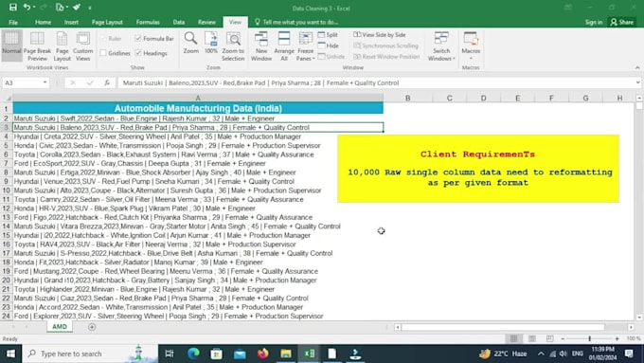Click yellow Client Requirements text box
The height and width of the screenshot is (363, 644).
478,169
